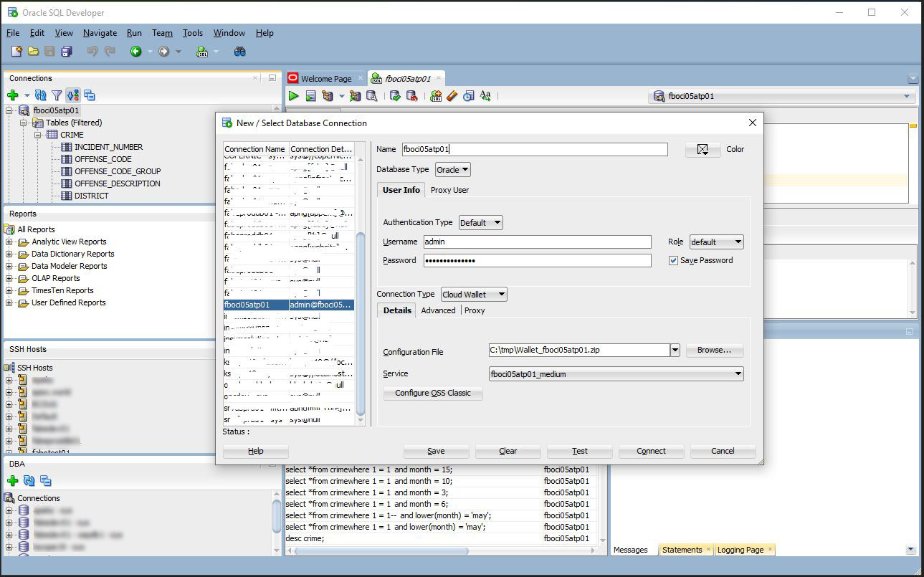Click the gray Forward navigation arrow
This screenshot has width=924, height=577.
pos(164,52)
